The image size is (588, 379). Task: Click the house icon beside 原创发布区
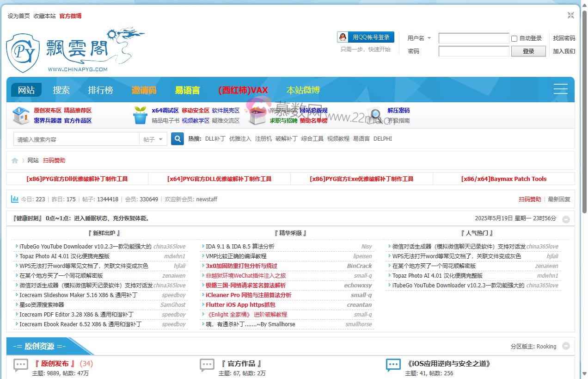tap(21, 116)
